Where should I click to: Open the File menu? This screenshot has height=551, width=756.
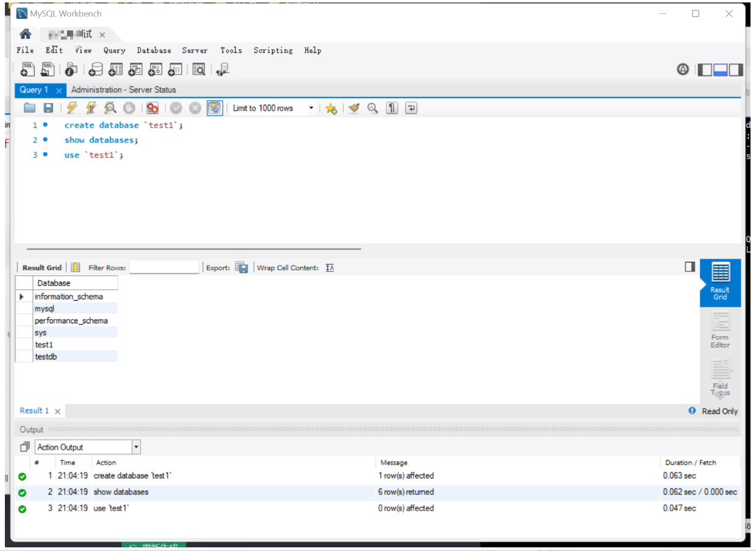tap(26, 51)
